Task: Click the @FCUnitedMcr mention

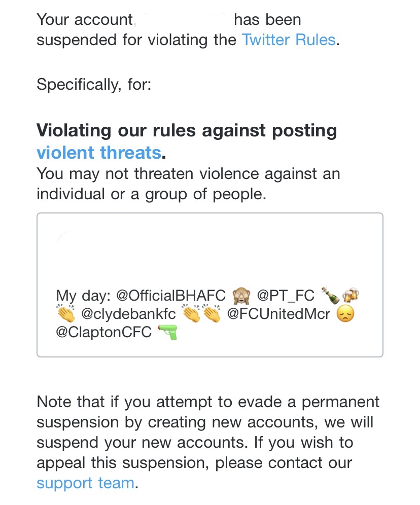Action: 278,314
